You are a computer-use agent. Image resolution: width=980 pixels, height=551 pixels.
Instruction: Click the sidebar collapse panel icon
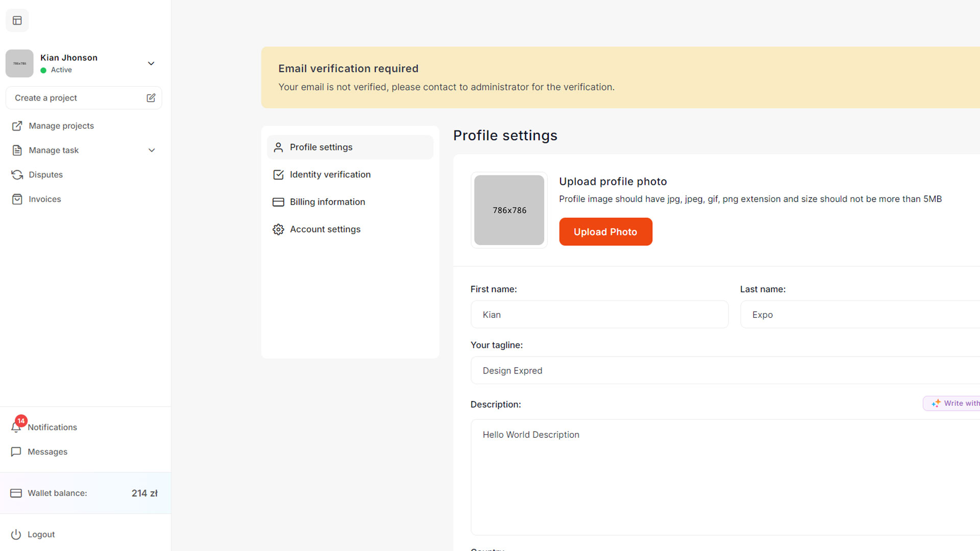coord(17,20)
